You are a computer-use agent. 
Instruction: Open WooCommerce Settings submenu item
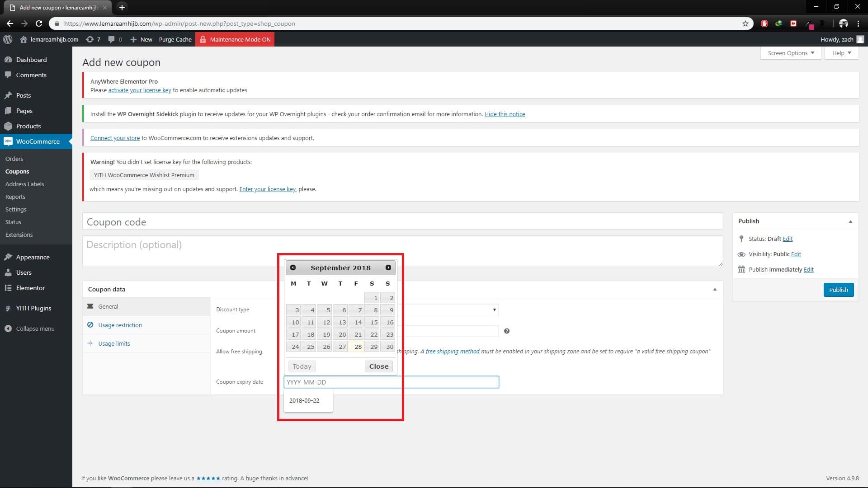[x=16, y=209]
